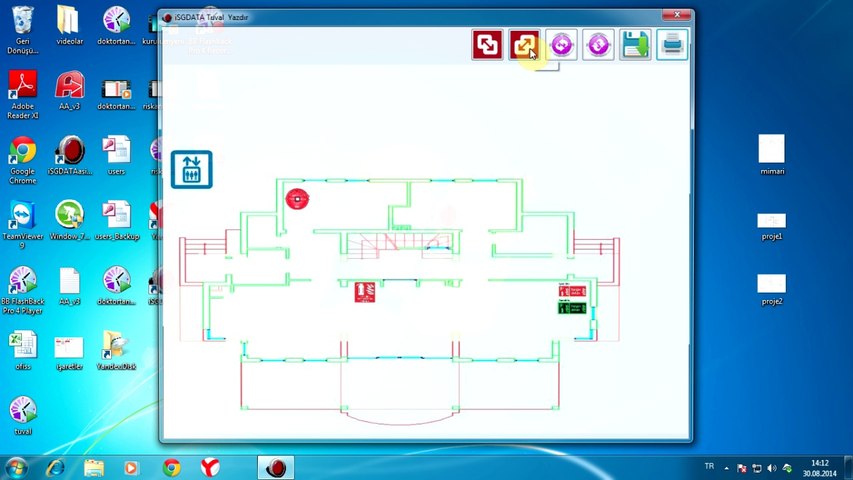Click the volume speaker tray icon
The height and width of the screenshot is (480, 853).
(772, 468)
